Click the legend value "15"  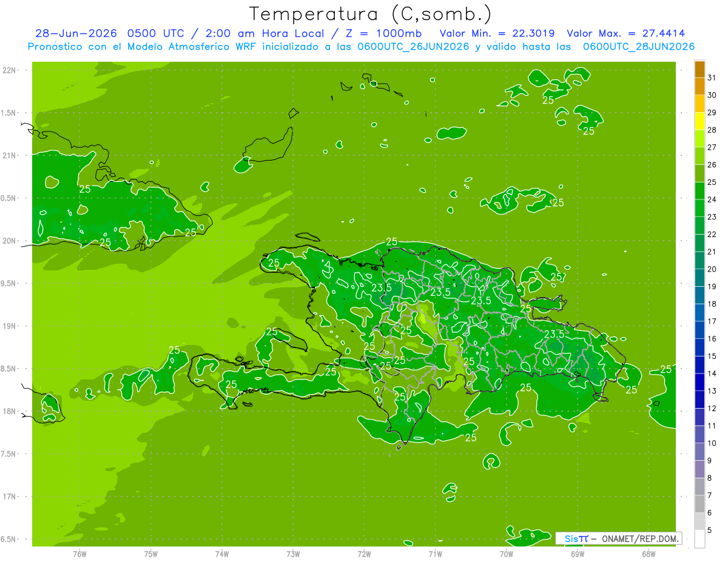point(712,356)
